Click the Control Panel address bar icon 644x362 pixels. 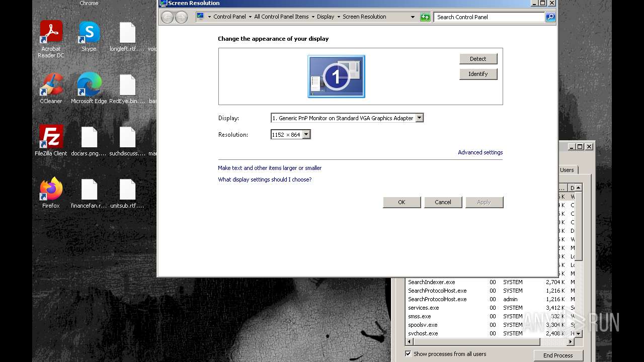click(x=200, y=17)
